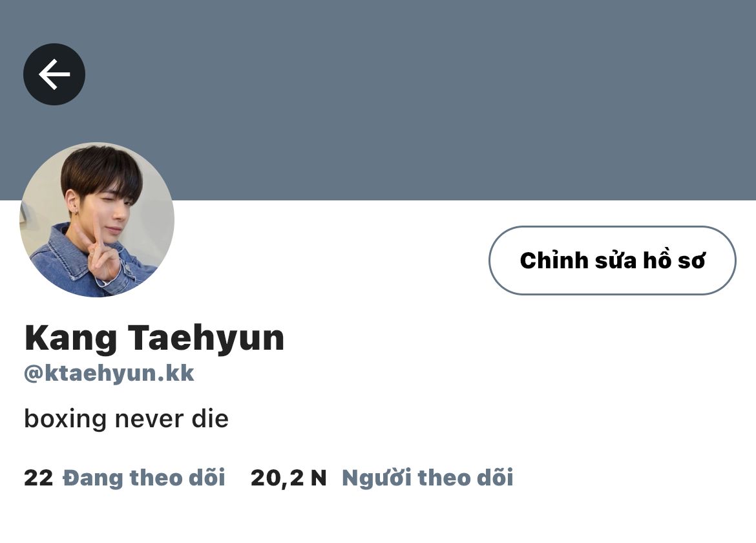This screenshot has width=756, height=543.
Task: Click the bio text boxing never die
Action: [126, 419]
